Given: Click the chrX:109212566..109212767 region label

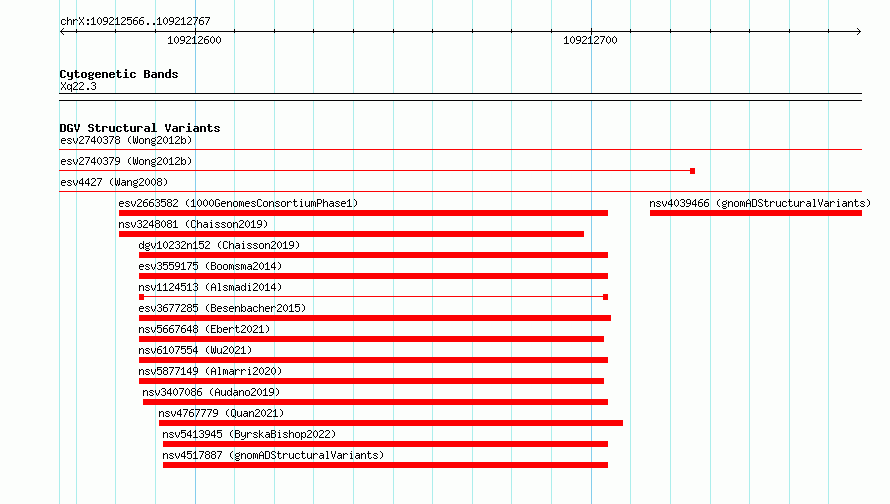Looking at the screenshot, I should click(135, 21).
